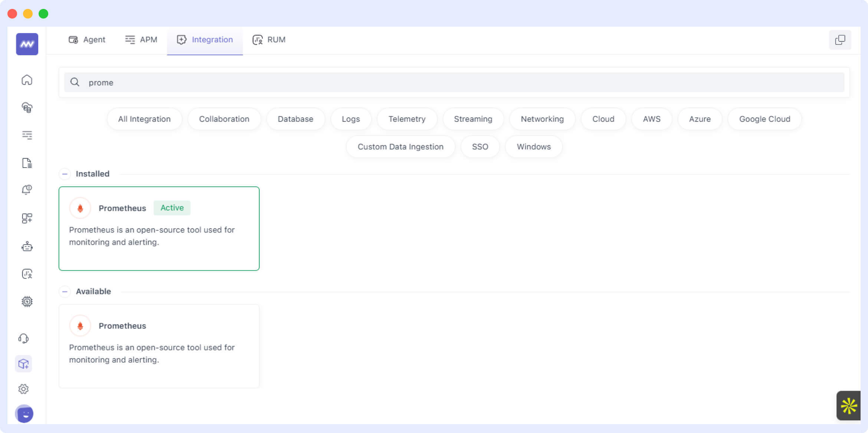
Task: Filter by Logs category
Action: click(351, 119)
